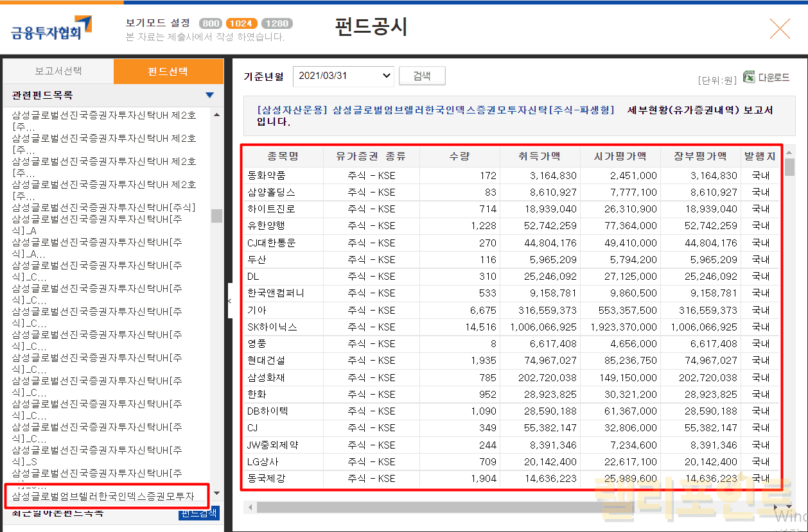Collapse the left panel with splitter arrow
This screenshot has width=808, height=532.
point(229,300)
